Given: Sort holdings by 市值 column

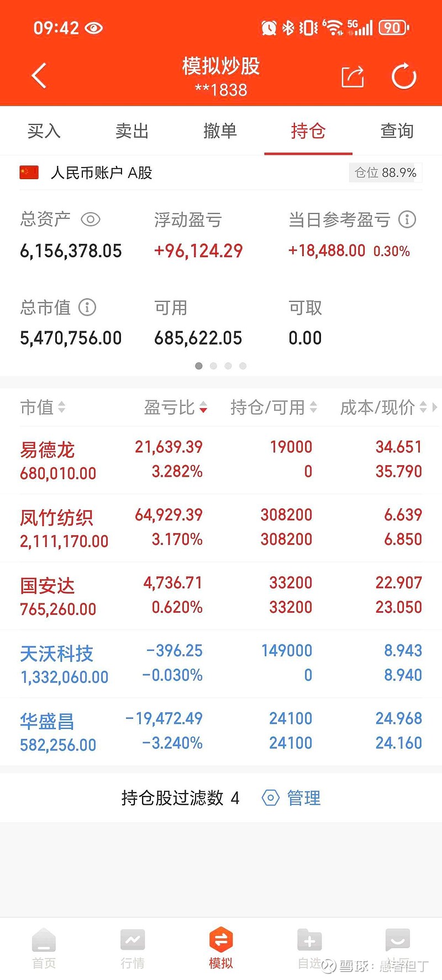Looking at the screenshot, I should [x=43, y=408].
